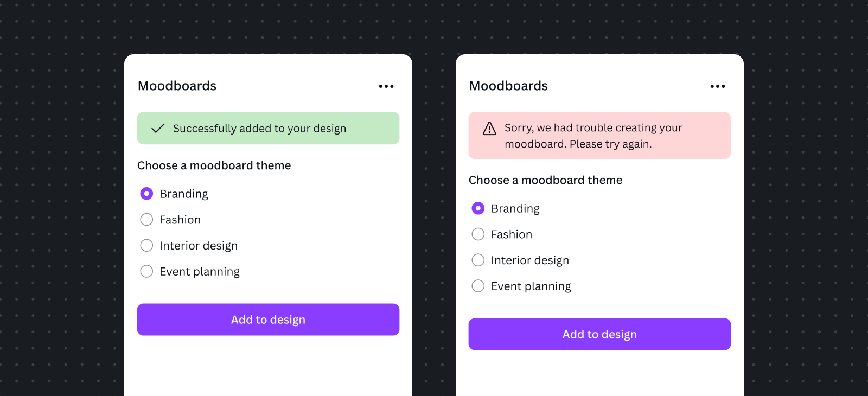Select Event planning radio in the left card
The width and height of the screenshot is (868, 396).
click(146, 271)
